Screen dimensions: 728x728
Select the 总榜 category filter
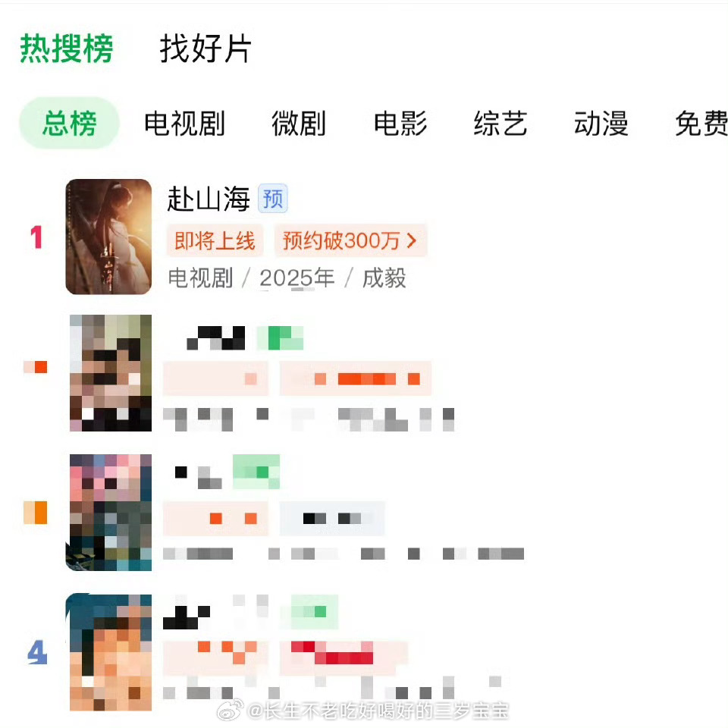point(69,123)
